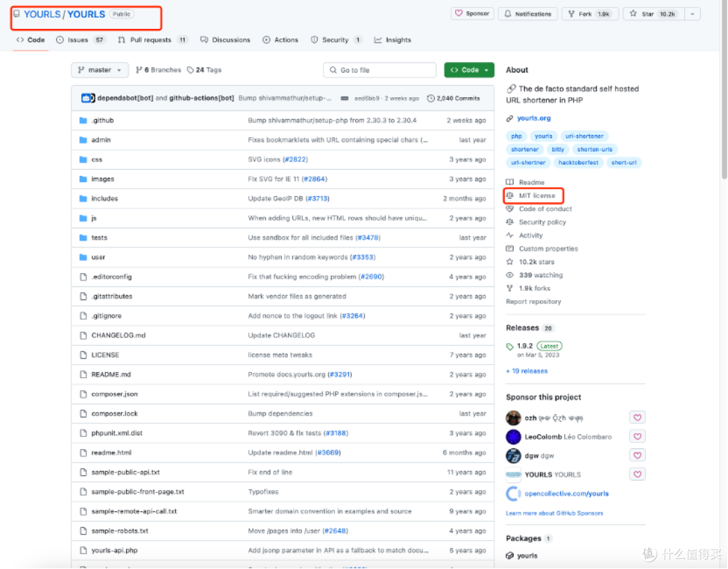The height and width of the screenshot is (569, 728).
Task: Visit the yourls.org website link
Action: coord(534,119)
